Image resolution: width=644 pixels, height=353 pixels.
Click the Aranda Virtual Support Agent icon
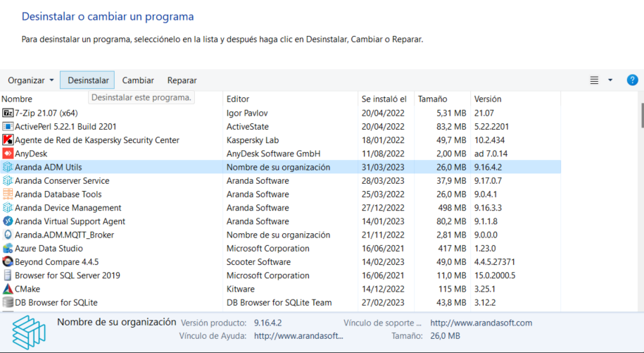(8, 221)
